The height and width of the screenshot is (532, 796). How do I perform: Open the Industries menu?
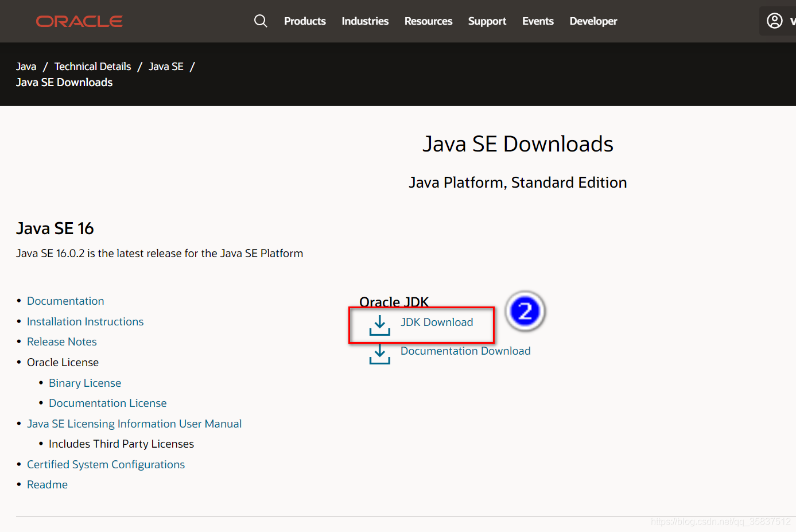coord(365,21)
